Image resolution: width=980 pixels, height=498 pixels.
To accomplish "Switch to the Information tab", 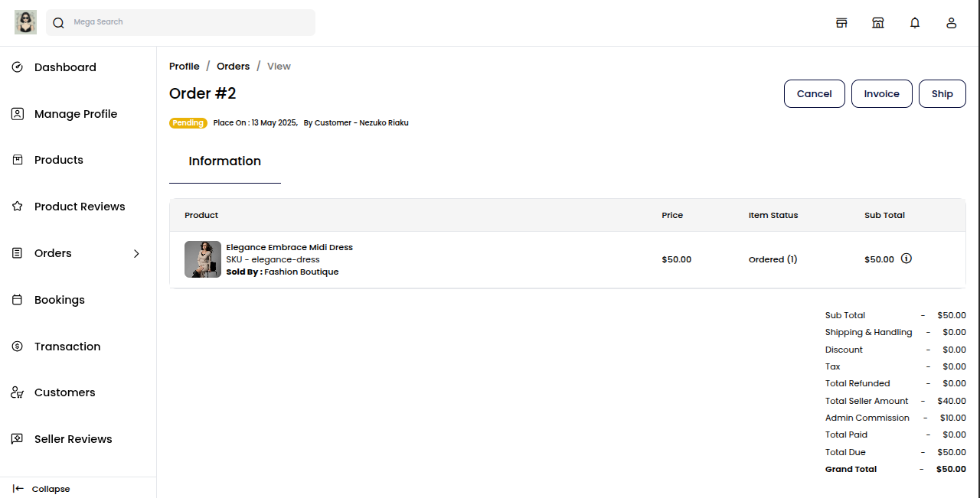I will point(224,161).
